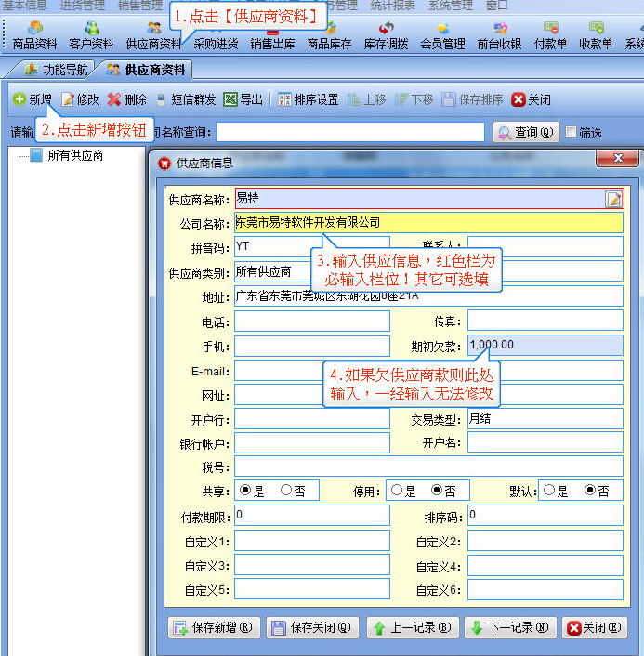The width and height of the screenshot is (644, 656).
Task: Select 默认 否 radio button
Action: point(590,490)
